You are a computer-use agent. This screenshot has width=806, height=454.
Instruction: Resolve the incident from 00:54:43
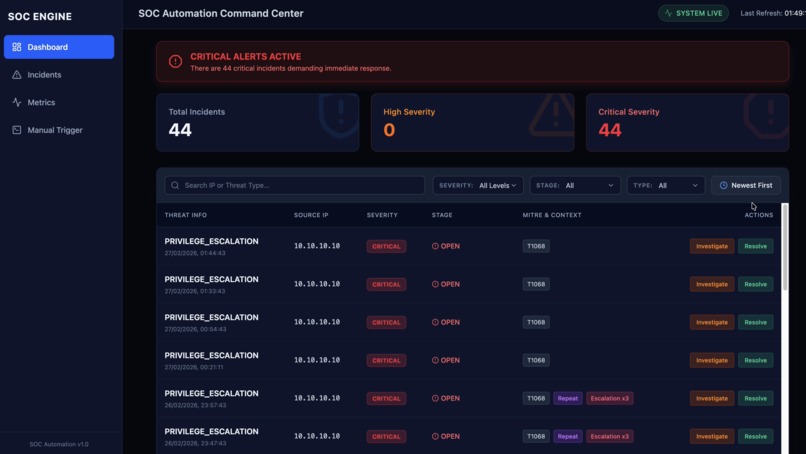tap(756, 322)
